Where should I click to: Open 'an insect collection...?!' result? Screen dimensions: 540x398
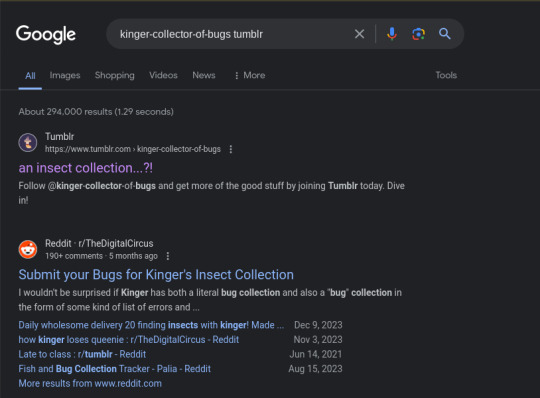(86, 168)
